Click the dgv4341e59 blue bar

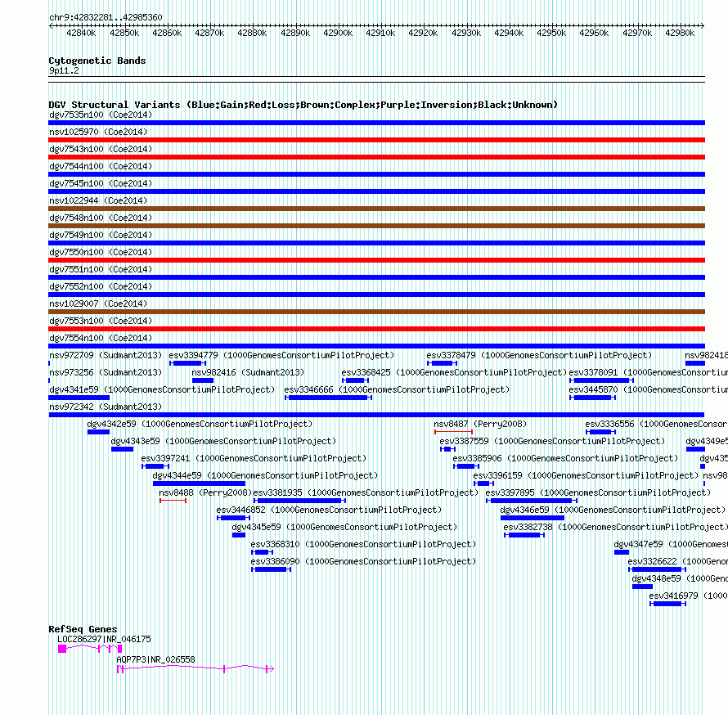pos(79,398)
